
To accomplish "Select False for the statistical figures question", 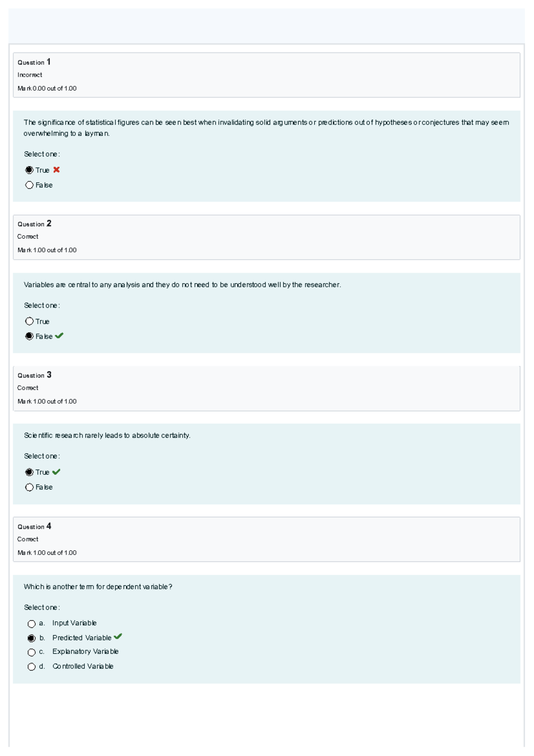I will (x=29, y=185).
